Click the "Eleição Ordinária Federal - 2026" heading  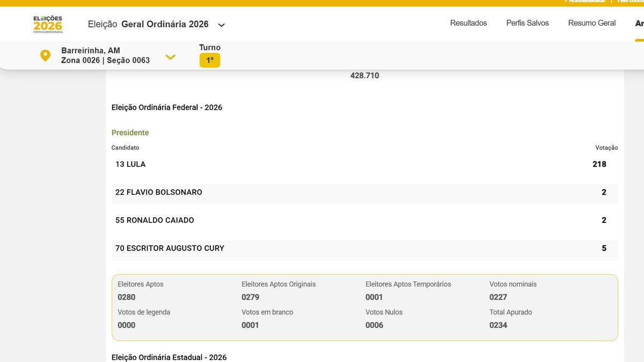[x=167, y=107]
